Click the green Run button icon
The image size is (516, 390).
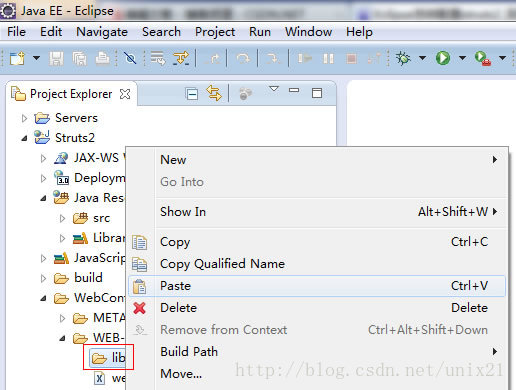[x=443, y=58]
